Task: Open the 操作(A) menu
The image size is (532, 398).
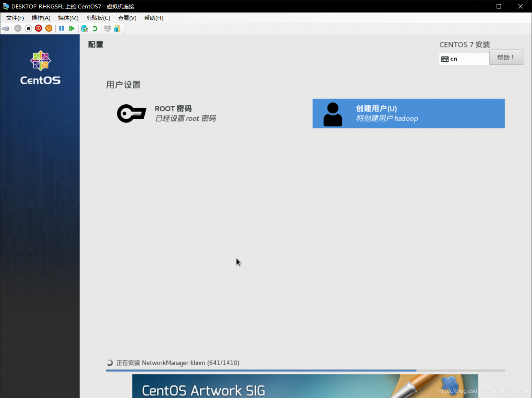Action: click(x=41, y=18)
